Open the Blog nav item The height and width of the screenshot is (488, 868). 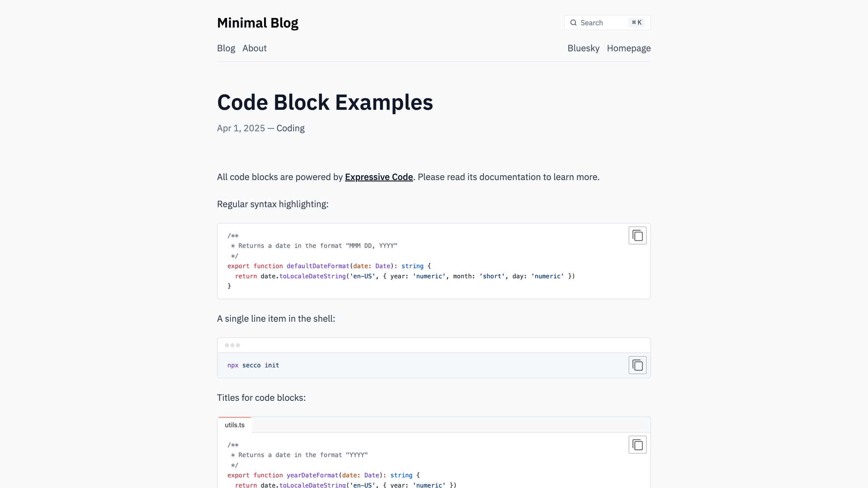[x=226, y=48]
